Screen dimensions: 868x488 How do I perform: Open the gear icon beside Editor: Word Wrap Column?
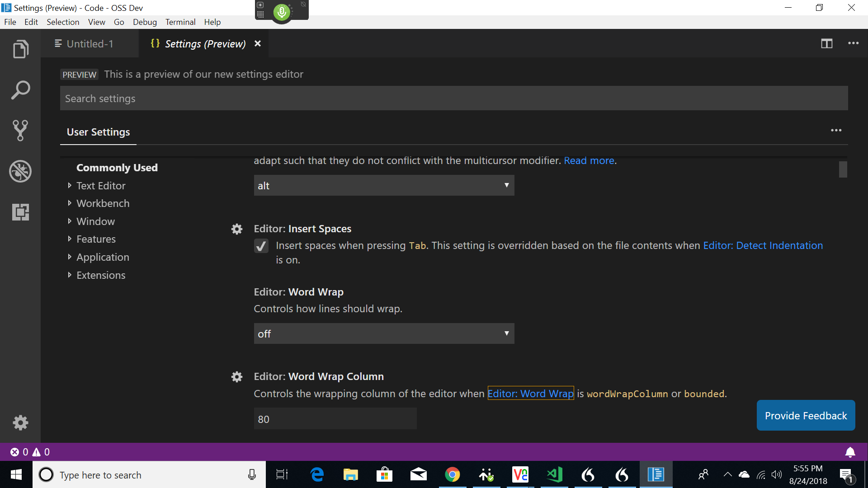[236, 376]
